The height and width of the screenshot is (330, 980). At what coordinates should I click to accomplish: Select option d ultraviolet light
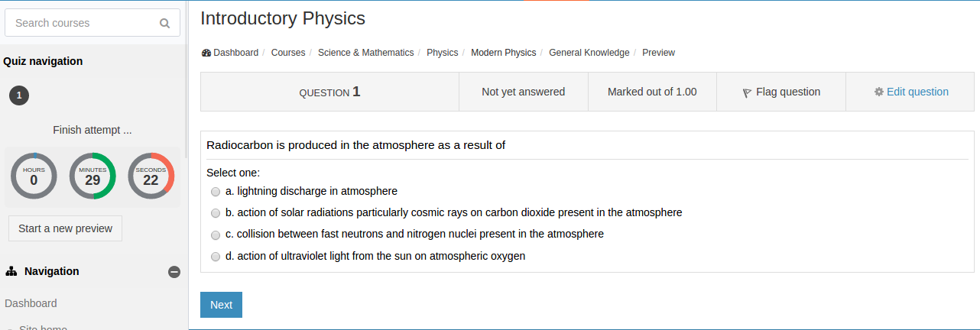216,257
